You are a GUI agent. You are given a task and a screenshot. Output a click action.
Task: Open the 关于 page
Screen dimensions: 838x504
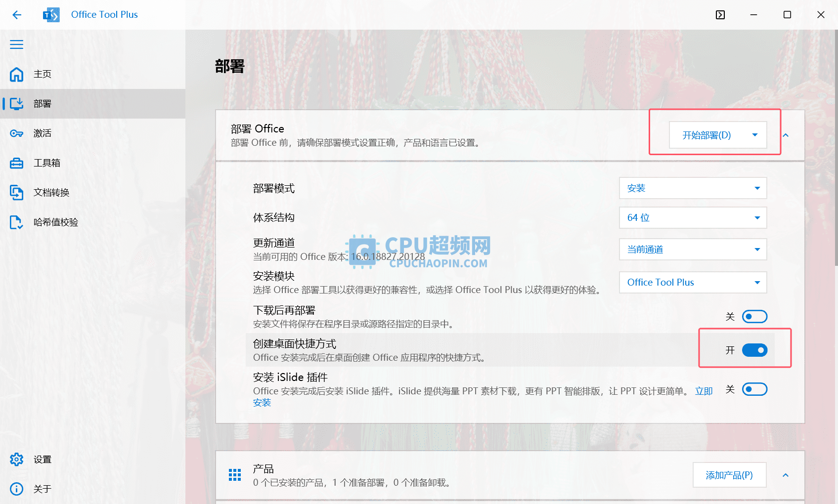tap(92, 489)
